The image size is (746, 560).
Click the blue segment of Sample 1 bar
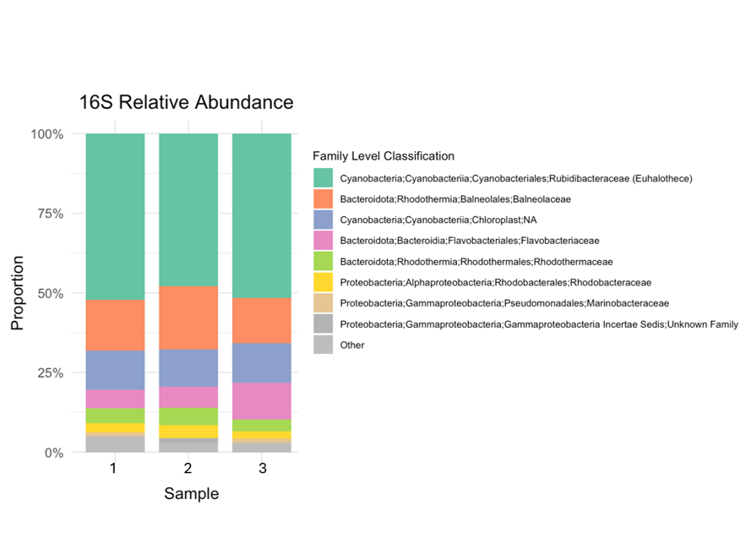pos(115,370)
